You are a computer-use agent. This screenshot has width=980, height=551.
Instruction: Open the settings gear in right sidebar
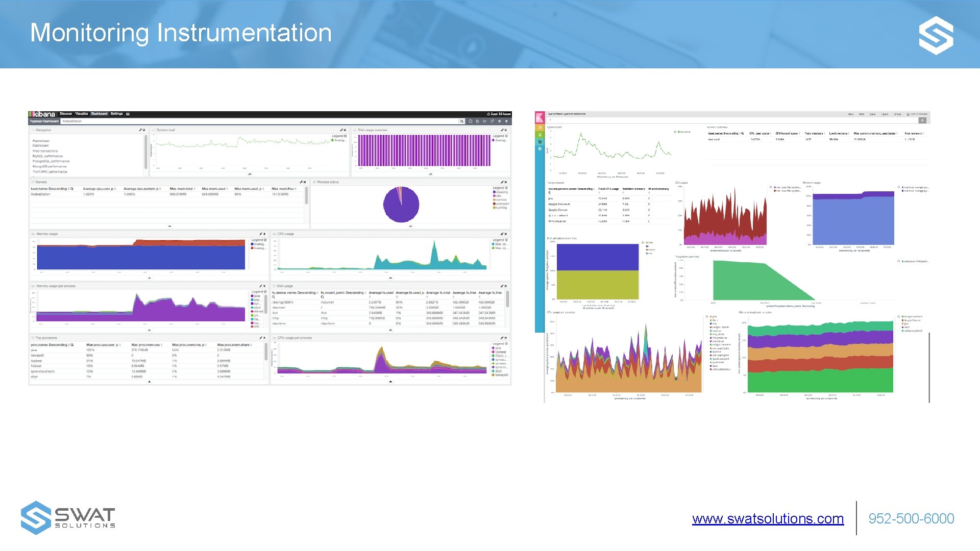pyautogui.click(x=540, y=149)
